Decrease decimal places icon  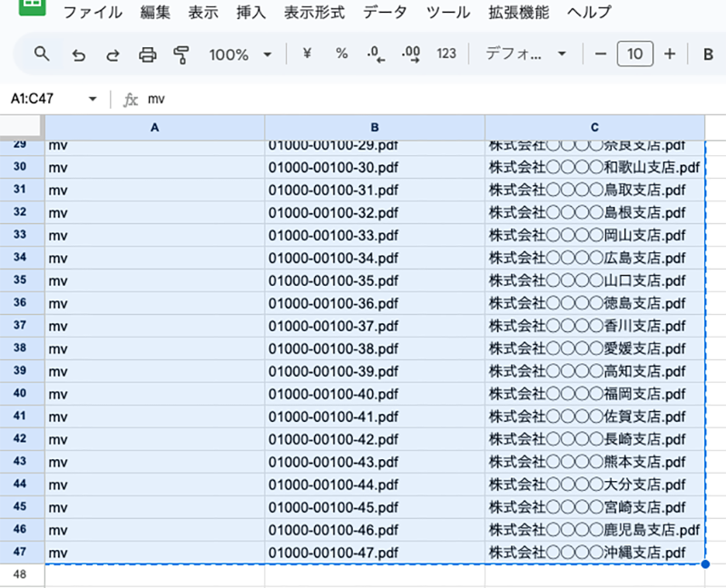pyautogui.click(x=376, y=54)
